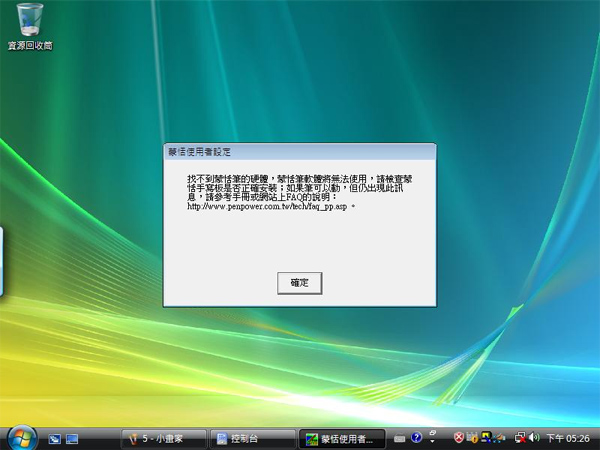Open the clock showing 下午 05:26
This screenshot has width=600, height=450.
click(568, 439)
